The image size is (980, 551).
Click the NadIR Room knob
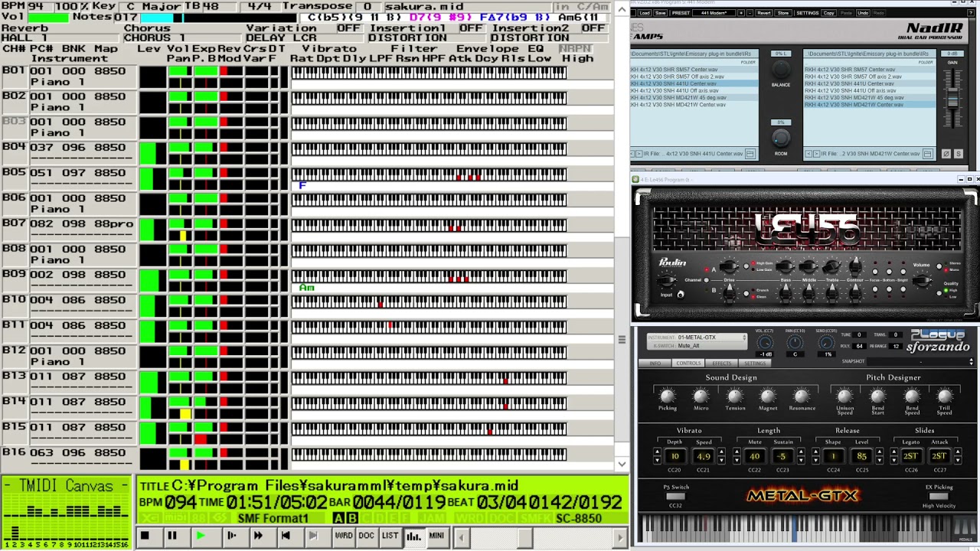[x=780, y=138]
